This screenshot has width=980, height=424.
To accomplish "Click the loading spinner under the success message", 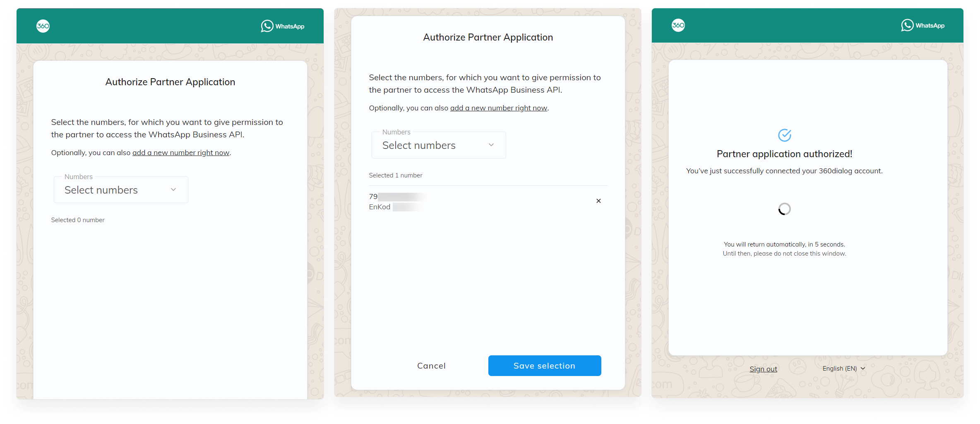I will pyautogui.click(x=784, y=209).
